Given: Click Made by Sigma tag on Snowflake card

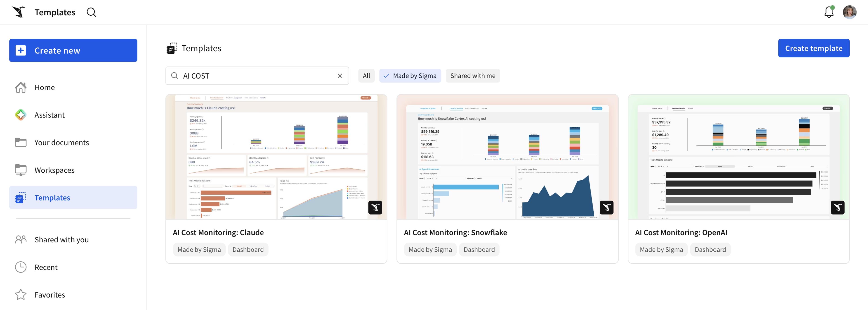Looking at the screenshot, I should pyautogui.click(x=430, y=250).
